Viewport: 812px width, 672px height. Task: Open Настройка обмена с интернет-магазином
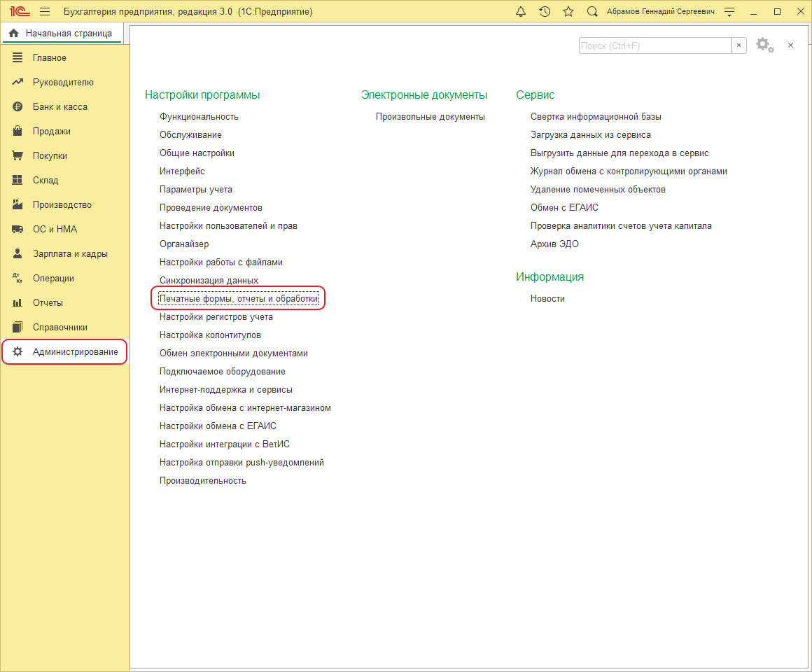[x=245, y=408]
